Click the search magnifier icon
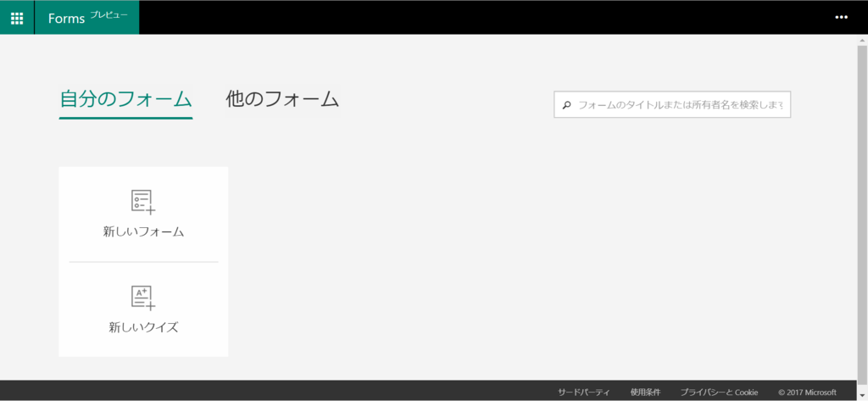The width and height of the screenshot is (868, 401). [x=566, y=104]
